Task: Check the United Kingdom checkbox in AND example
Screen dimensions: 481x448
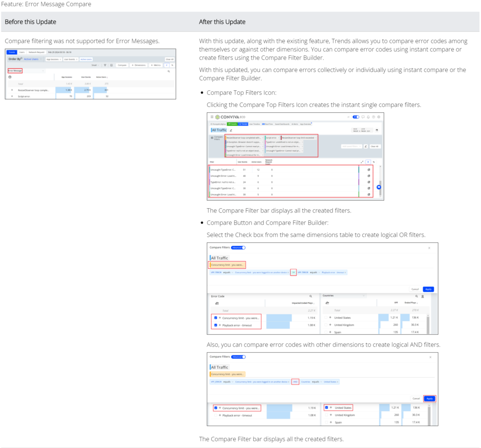Action: [x=326, y=415]
